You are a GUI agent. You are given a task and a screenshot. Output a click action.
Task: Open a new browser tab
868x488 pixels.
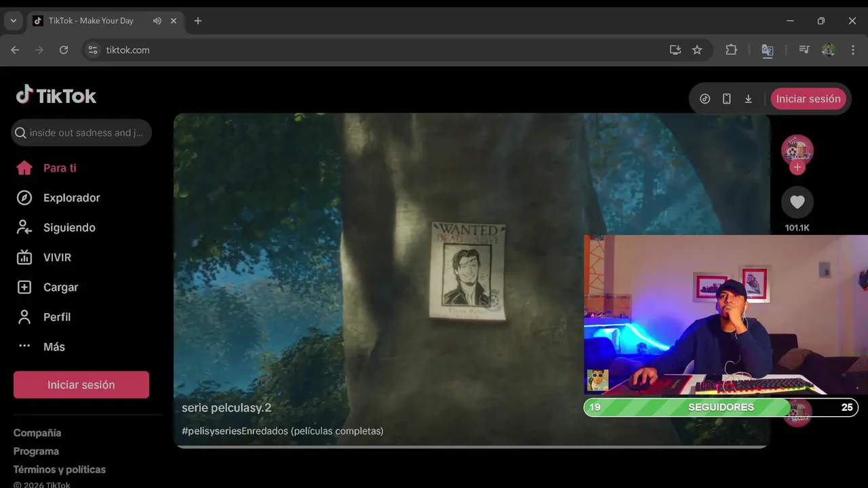(198, 21)
